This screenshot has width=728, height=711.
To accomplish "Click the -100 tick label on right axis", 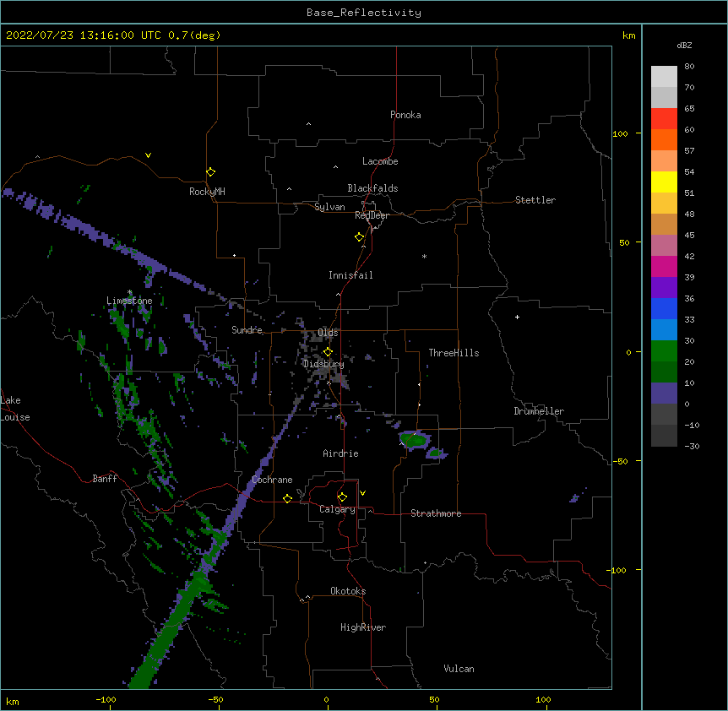I will point(617,570).
